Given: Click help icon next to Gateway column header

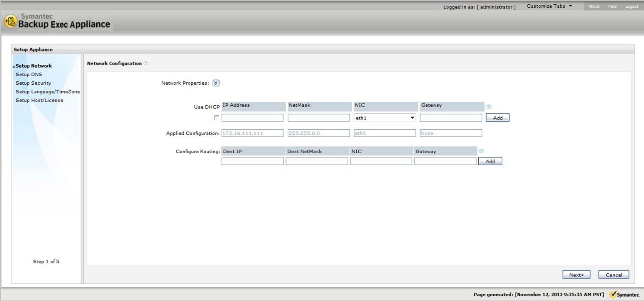Looking at the screenshot, I should (x=489, y=107).
